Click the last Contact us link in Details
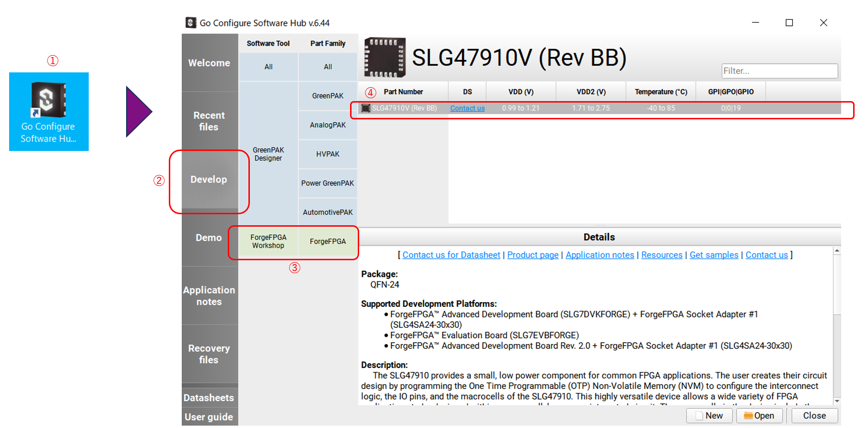Image resolution: width=868 pixels, height=428 pixels. click(x=767, y=255)
